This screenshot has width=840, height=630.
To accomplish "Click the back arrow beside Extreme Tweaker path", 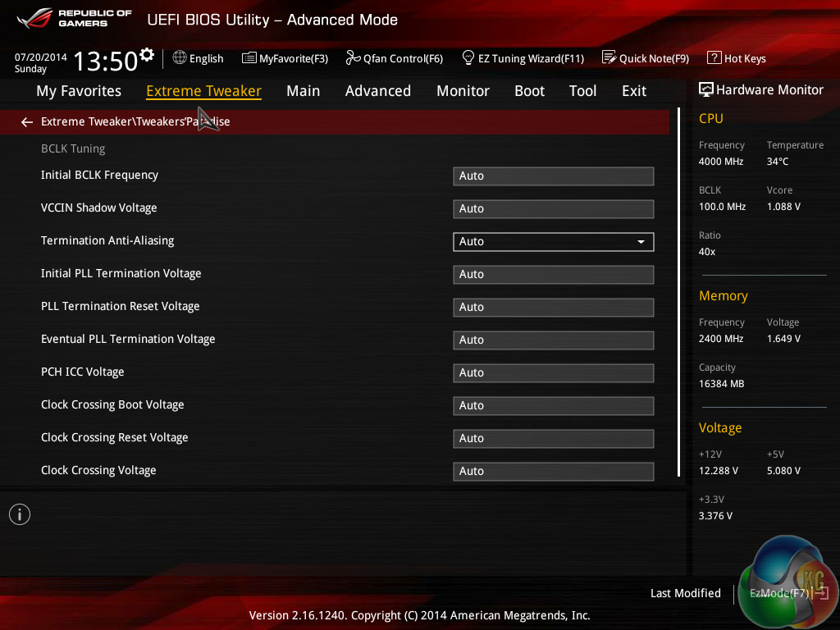I will coord(27,122).
